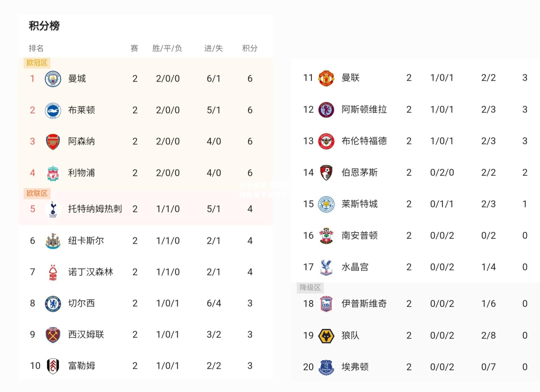The height and width of the screenshot is (392, 540).
Task: Click the Manchester City club crest
Action: pyautogui.click(x=53, y=79)
